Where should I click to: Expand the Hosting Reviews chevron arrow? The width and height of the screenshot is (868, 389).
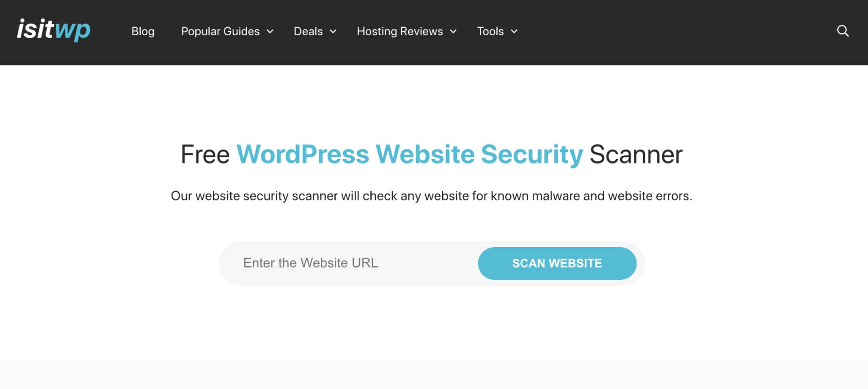(453, 32)
